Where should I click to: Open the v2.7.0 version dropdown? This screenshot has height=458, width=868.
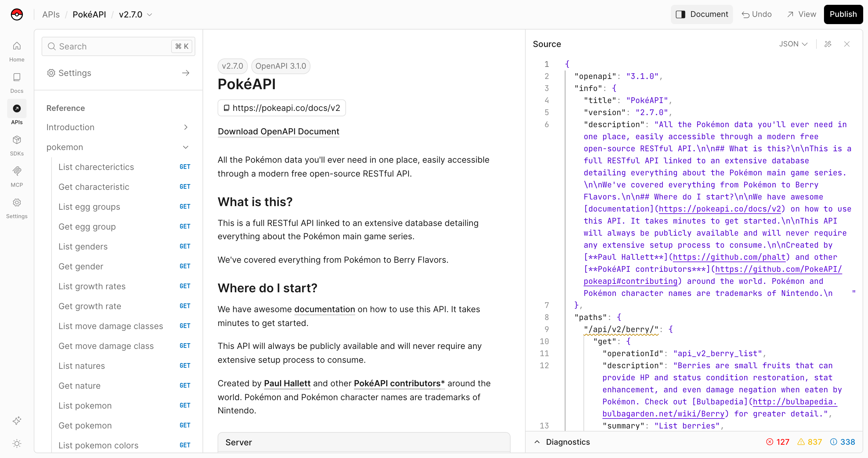point(135,14)
